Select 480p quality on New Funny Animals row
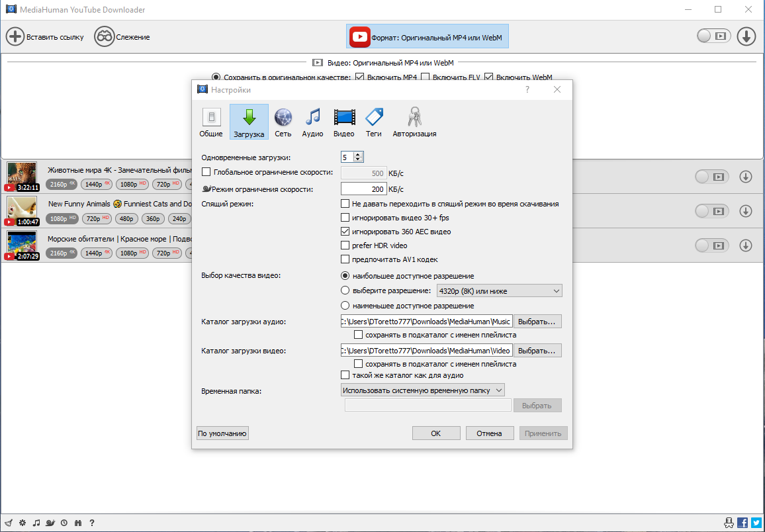Viewport: 765px width, 532px height. pos(126,218)
